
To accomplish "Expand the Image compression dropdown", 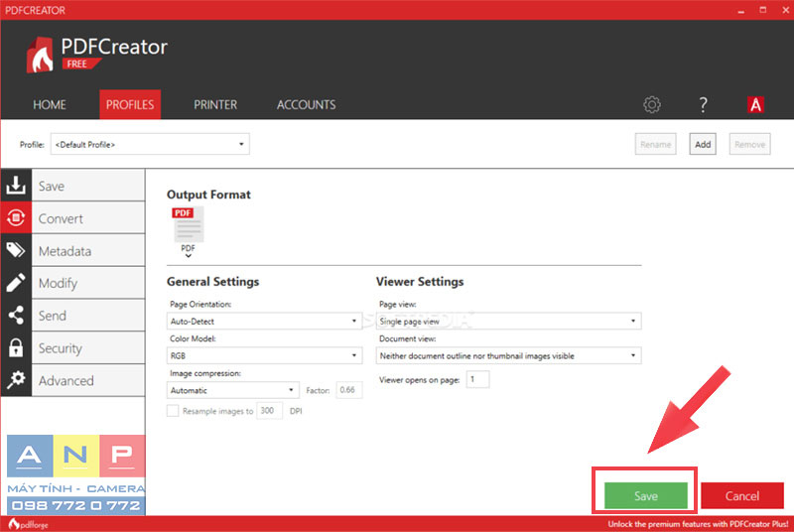I will pos(233,390).
